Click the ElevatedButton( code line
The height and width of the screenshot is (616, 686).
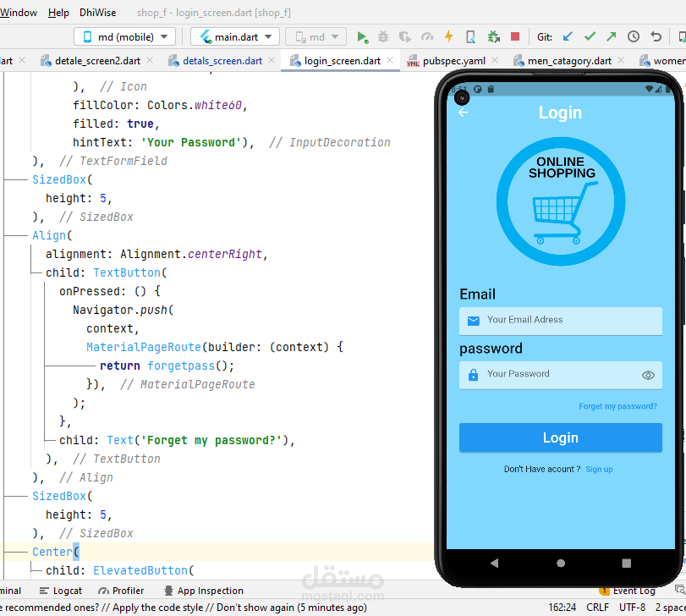click(144, 570)
